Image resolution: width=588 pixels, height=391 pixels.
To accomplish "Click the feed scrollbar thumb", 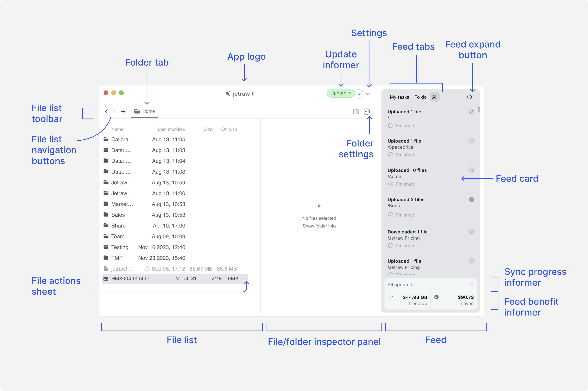I will pos(479,109).
